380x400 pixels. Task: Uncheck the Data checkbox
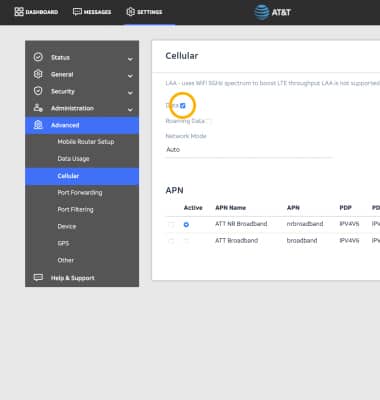click(183, 106)
